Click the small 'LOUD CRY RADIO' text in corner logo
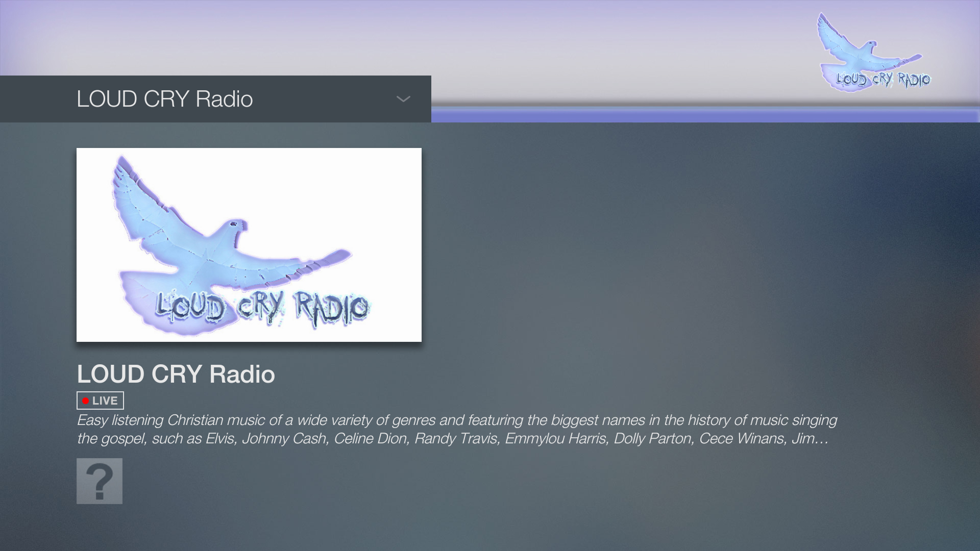The height and width of the screenshot is (551, 980). (883, 80)
